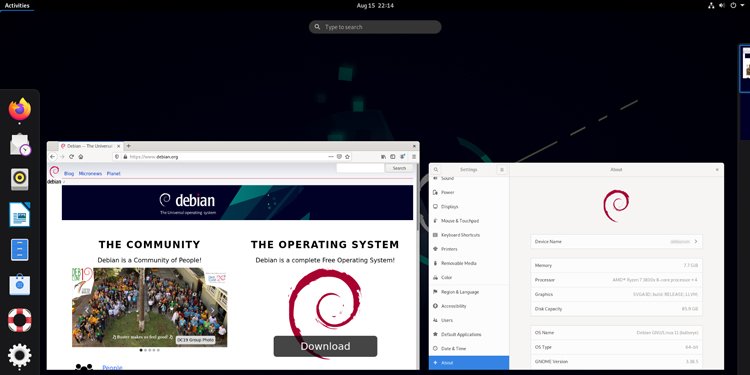Click first carousel dot under group photo
The width and height of the screenshot is (750, 375).
pyautogui.click(x=141, y=350)
